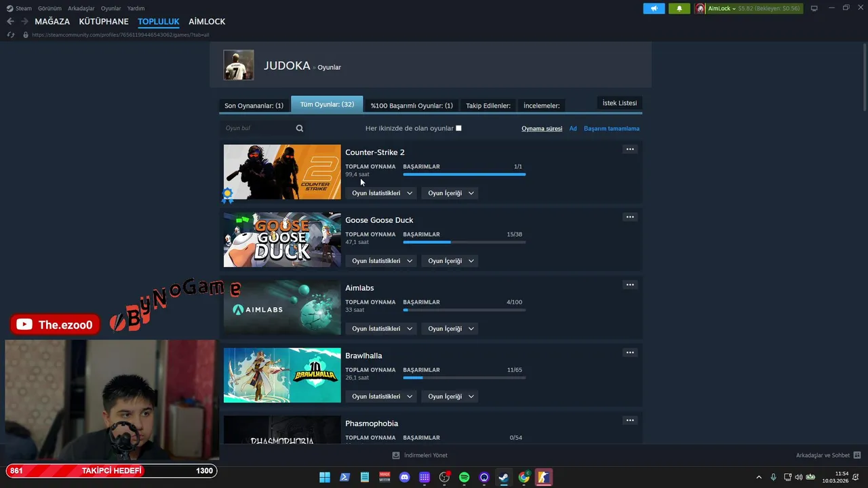This screenshot has width=868, height=488.
Task: Open the three-dot menu for Counter-Strike 2
Action: pyautogui.click(x=630, y=149)
